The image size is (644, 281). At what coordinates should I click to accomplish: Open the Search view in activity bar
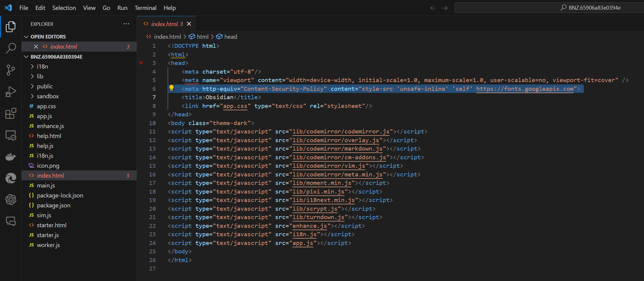(11, 48)
